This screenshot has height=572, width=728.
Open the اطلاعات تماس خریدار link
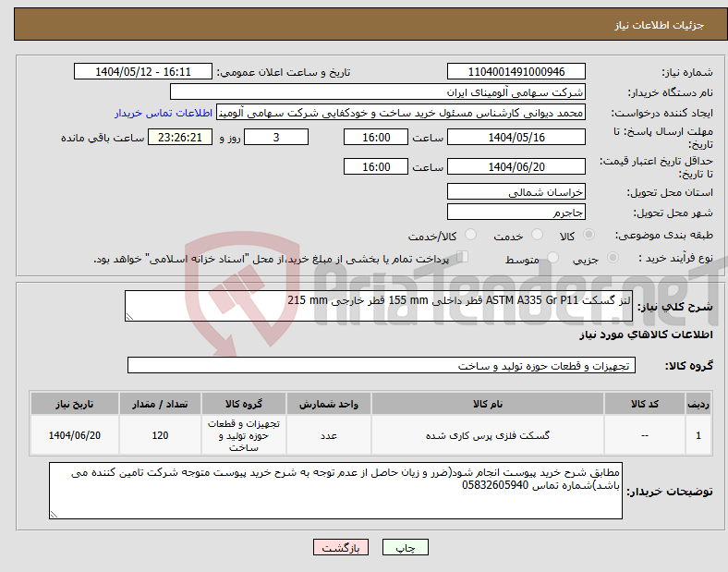(x=164, y=113)
